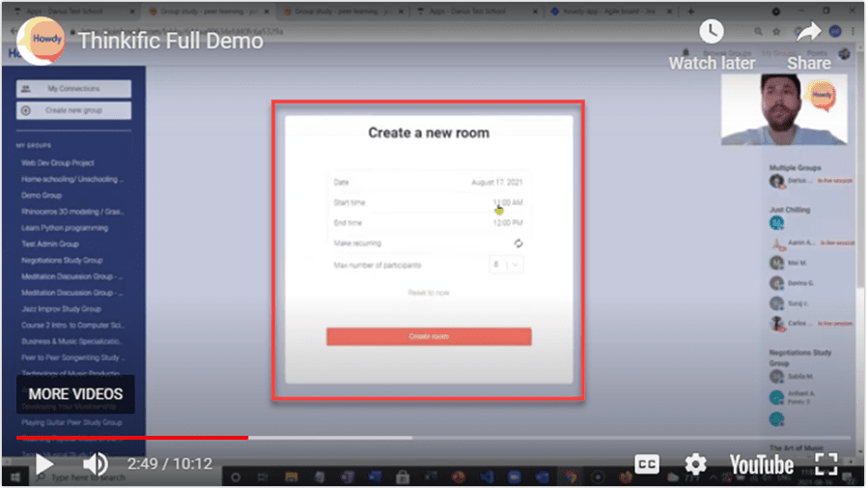Select the Home-schooling/Unschooling group
Screen dimensions: 868x489
(72, 179)
